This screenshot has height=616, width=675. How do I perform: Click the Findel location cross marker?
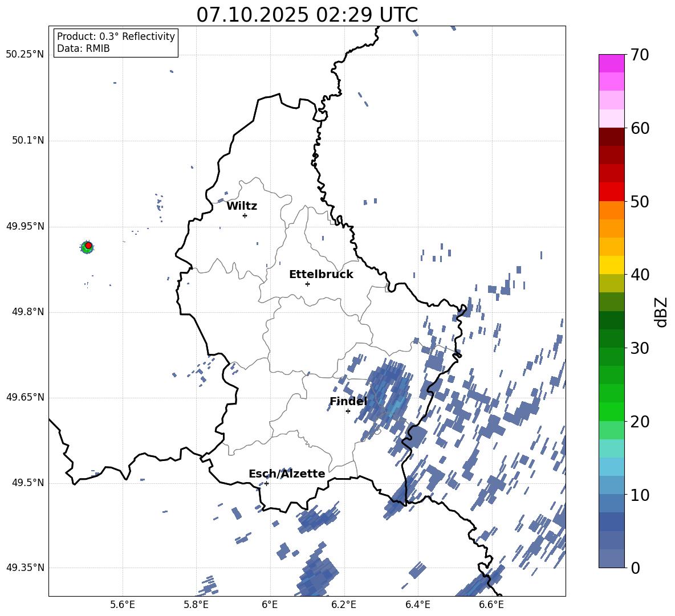pyautogui.click(x=348, y=411)
